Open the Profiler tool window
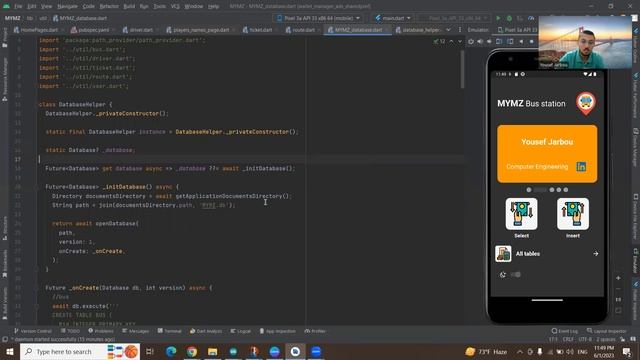The width and height of the screenshot is (640, 360). [315, 331]
